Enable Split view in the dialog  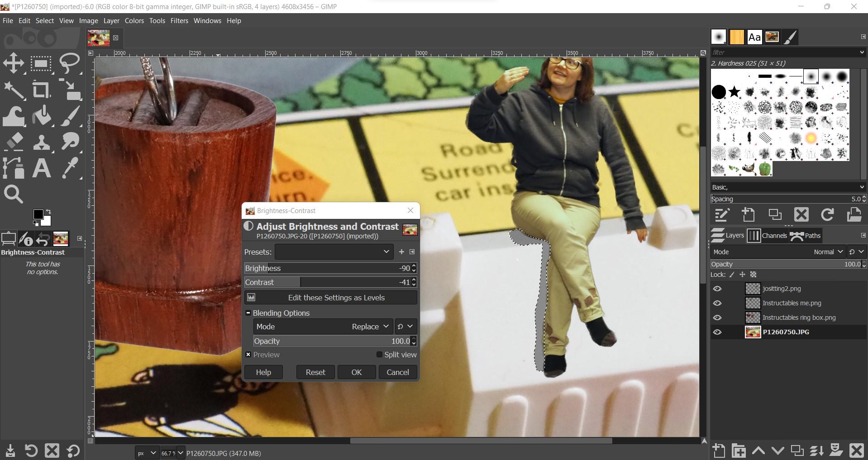(x=379, y=355)
